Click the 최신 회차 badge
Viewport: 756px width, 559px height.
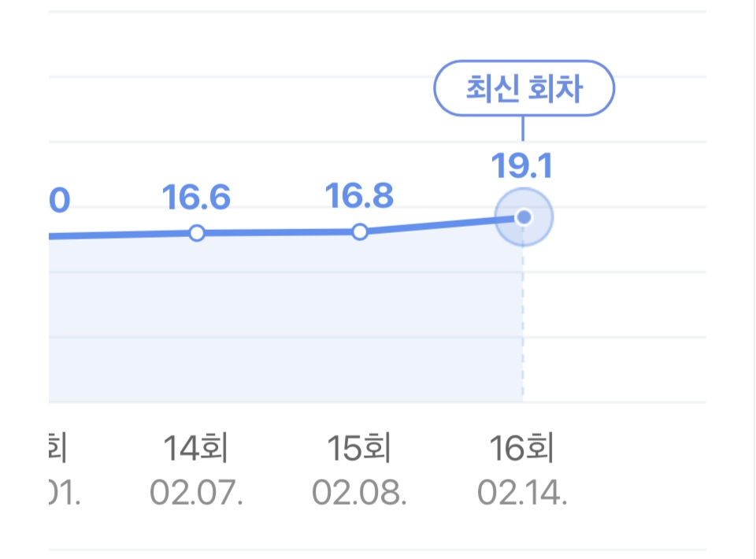pos(524,90)
